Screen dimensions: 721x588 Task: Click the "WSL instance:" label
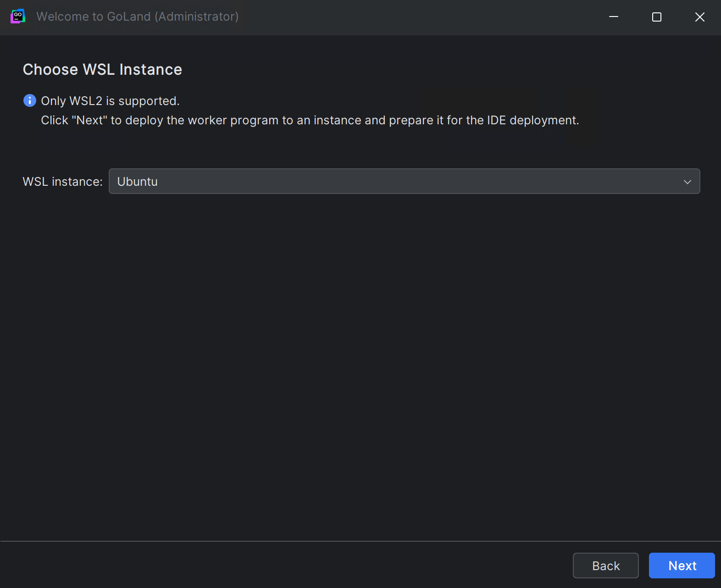click(x=62, y=182)
